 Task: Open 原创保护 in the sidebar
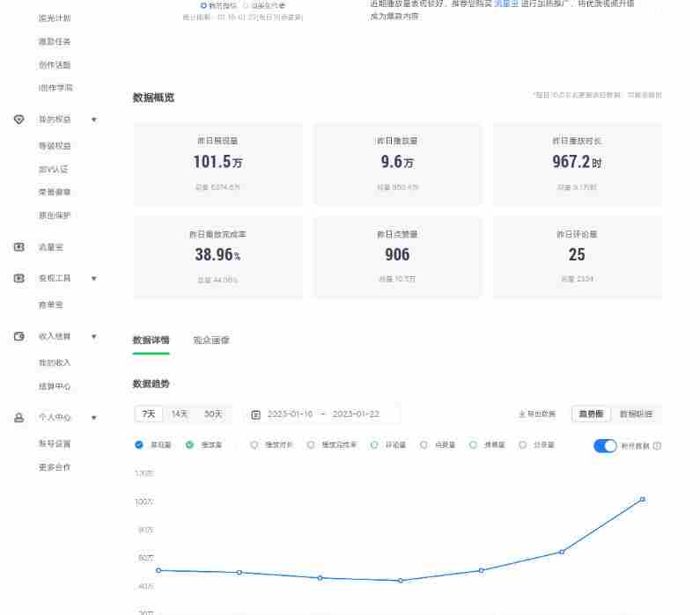[x=55, y=216]
